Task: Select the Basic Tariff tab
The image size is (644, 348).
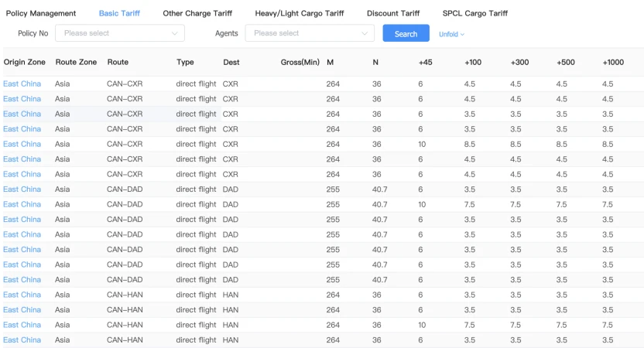Action: (x=119, y=13)
